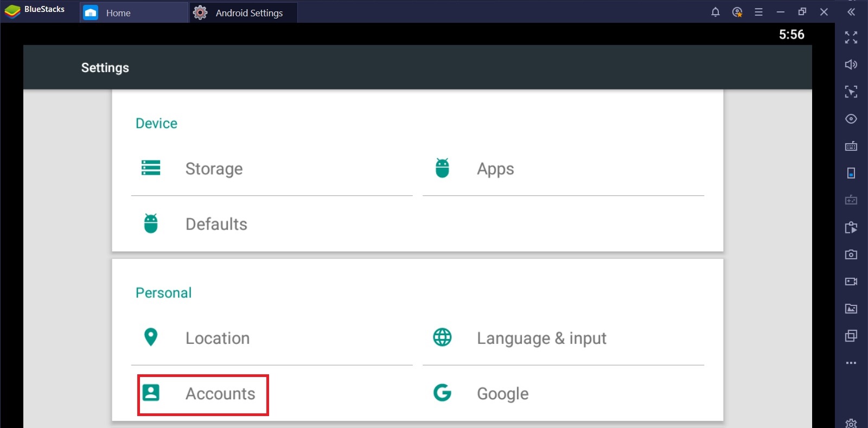
Task: Click the 5:56 clock in status bar
Action: pos(792,34)
